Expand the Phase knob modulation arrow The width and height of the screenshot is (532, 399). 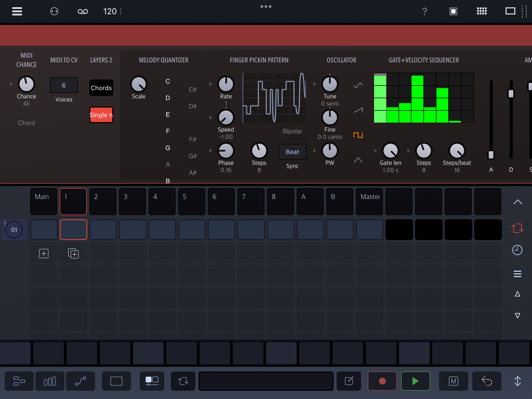pyautogui.click(x=211, y=151)
